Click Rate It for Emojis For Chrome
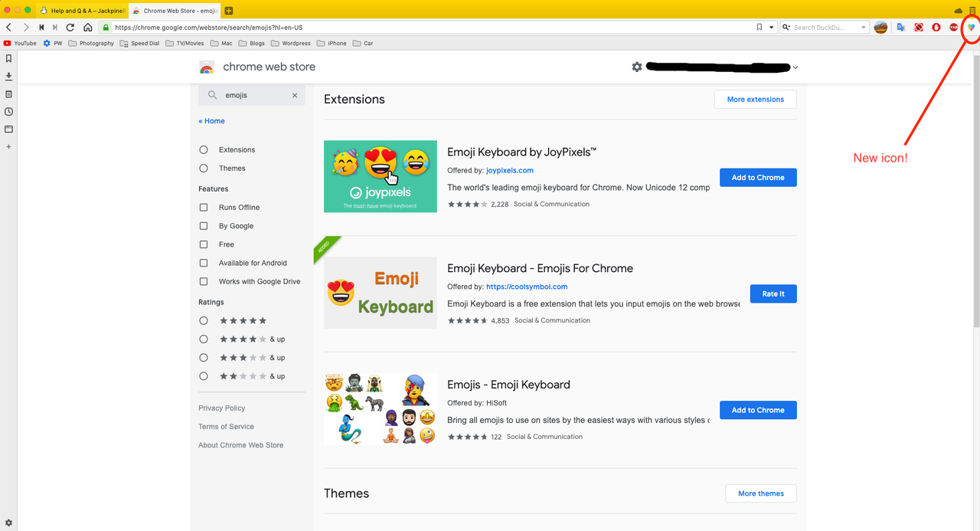 (x=773, y=294)
